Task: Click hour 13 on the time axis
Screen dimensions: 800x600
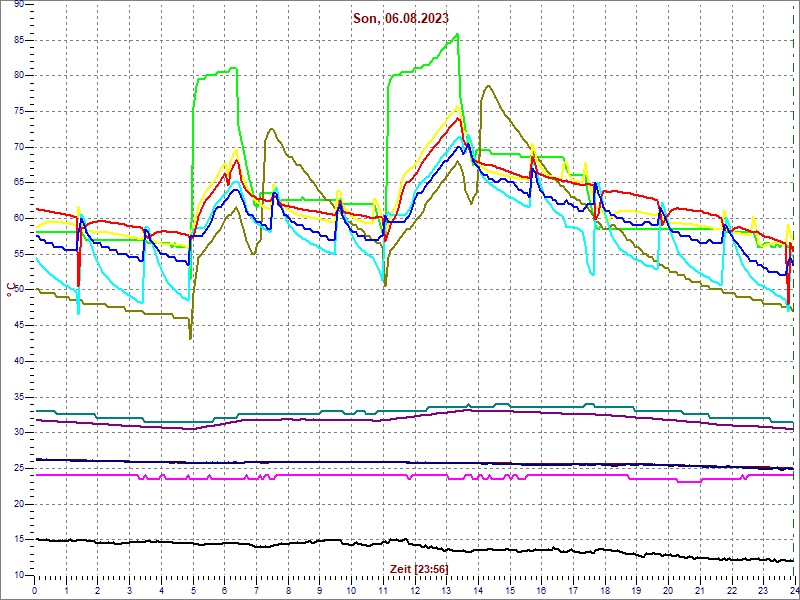Action: 446,590
